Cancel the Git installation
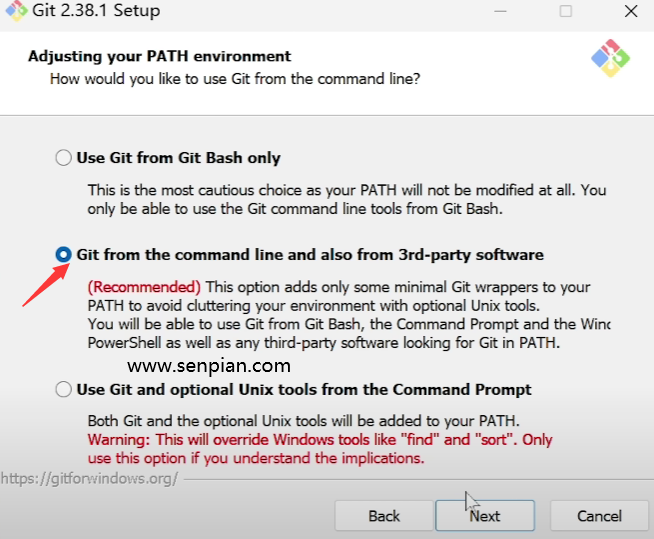 click(599, 516)
